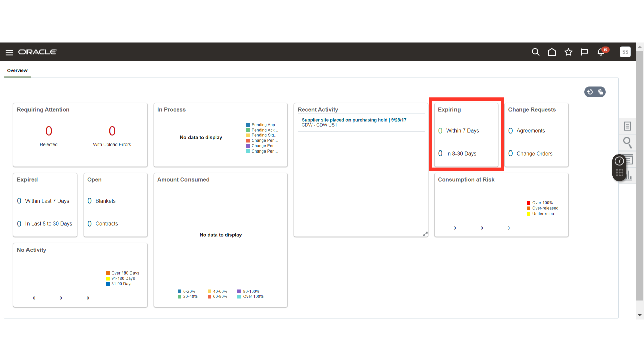This screenshot has width=644, height=362.
Task: Click the 40-60% legend entry
Action: 217,292
